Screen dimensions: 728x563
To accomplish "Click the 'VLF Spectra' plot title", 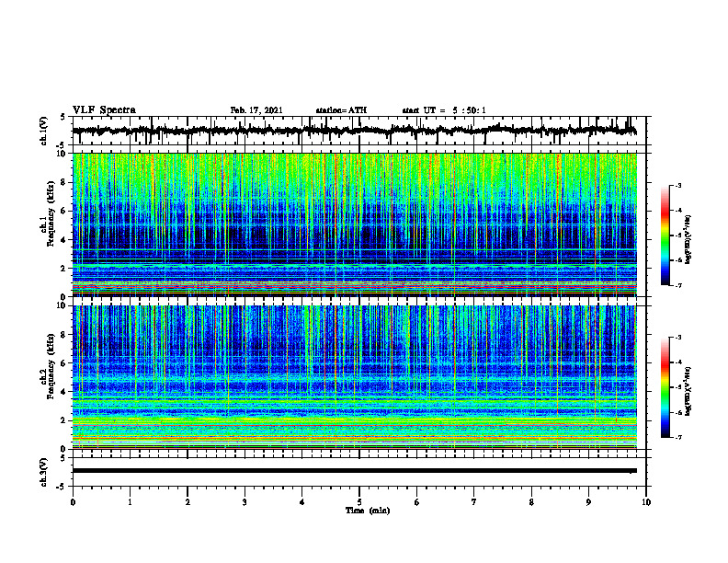I will point(104,110).
